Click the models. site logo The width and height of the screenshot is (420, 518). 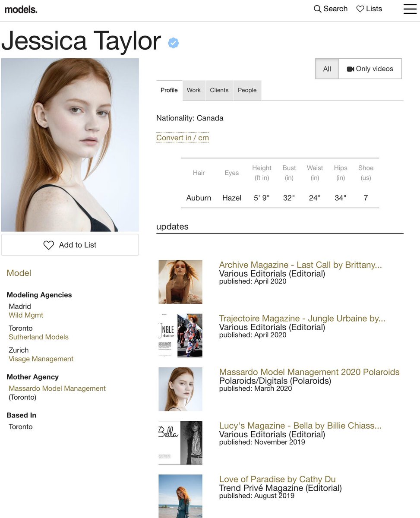[21, 9]
